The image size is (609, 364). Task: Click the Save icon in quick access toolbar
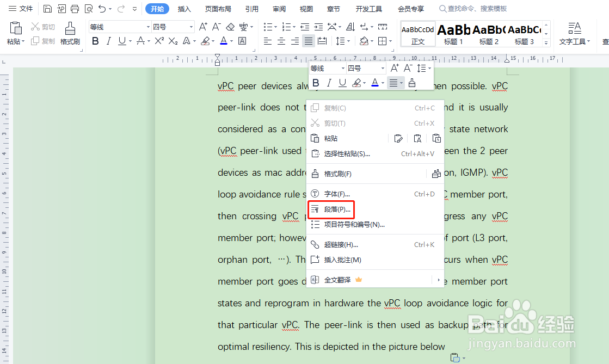[47, 9]
